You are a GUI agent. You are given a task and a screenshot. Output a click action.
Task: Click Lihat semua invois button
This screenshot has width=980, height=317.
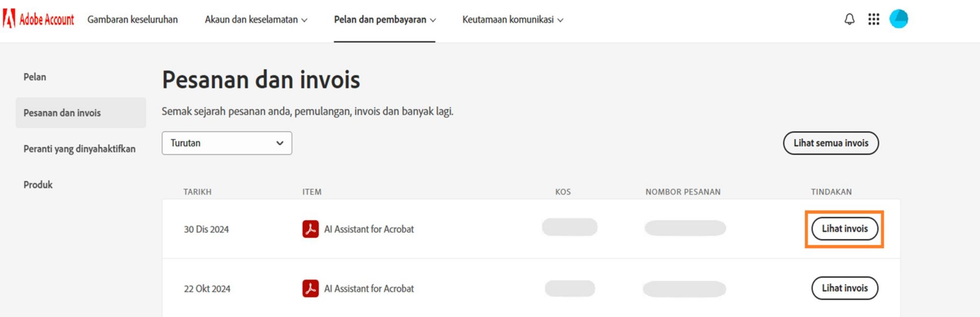830,143
